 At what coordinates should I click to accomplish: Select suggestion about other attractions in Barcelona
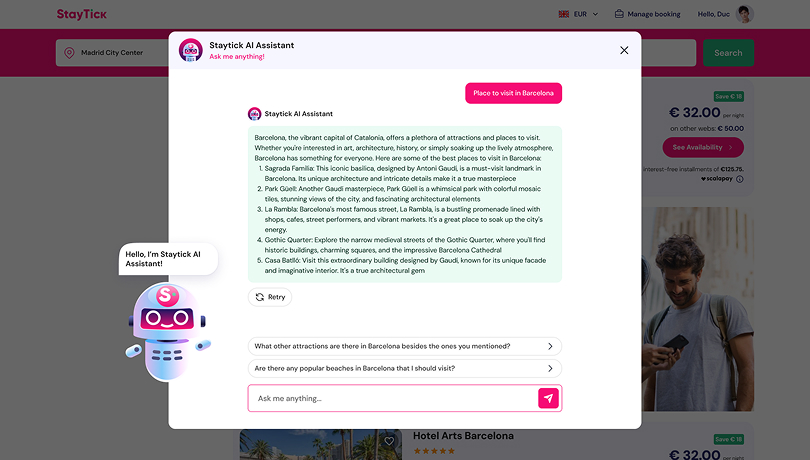404,346
